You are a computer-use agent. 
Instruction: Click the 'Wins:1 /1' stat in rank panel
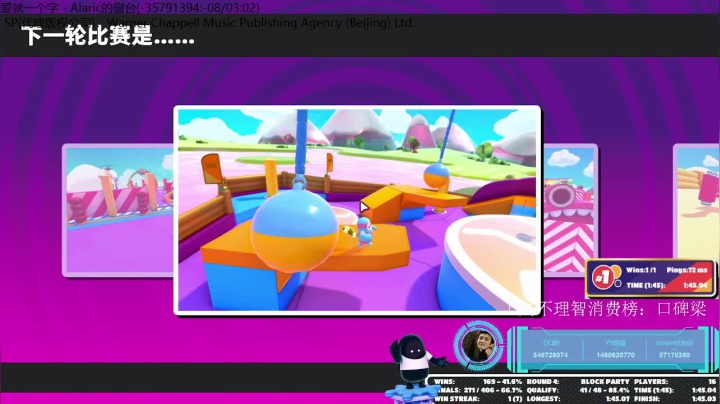641,270
